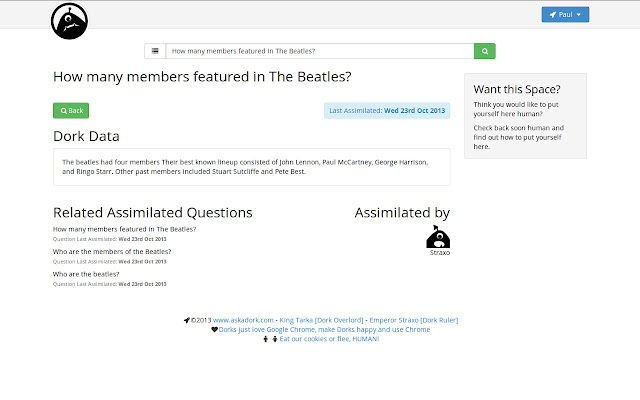
Task: Click the Straxo dork avatar icon
Action: click(x=438, y=236)
